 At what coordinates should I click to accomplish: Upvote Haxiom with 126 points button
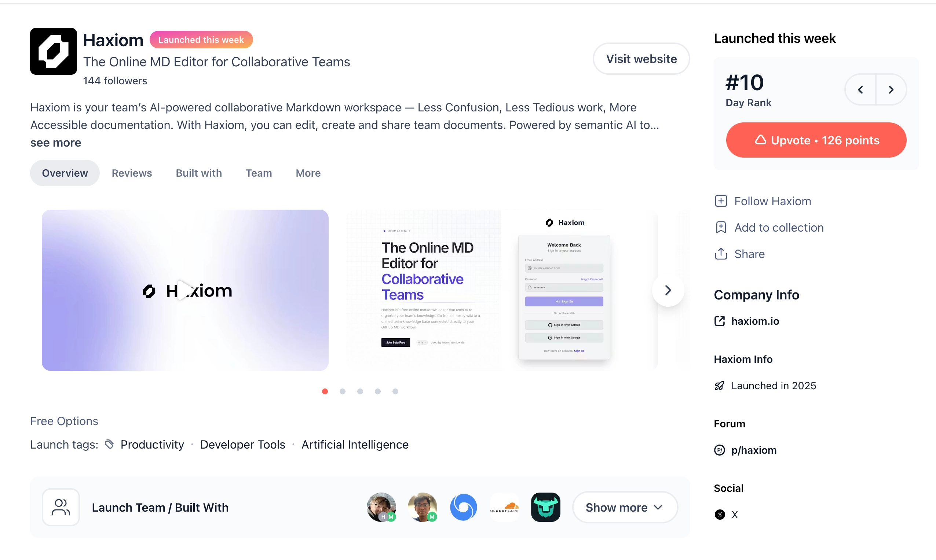click(x=816, y=140)
